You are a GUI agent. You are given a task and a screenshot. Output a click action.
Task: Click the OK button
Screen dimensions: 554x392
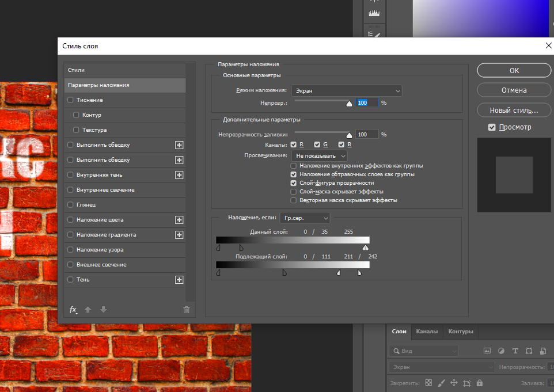click(514, 70)
